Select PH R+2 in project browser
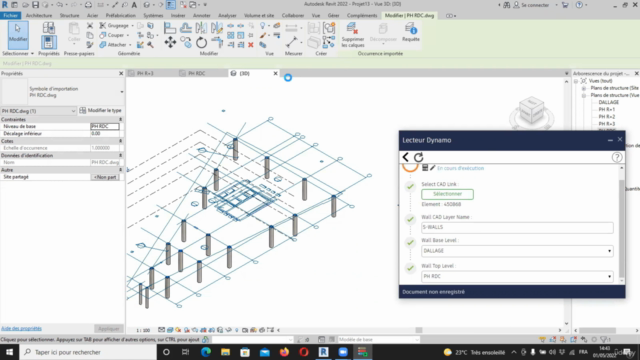 click(607, 117)
